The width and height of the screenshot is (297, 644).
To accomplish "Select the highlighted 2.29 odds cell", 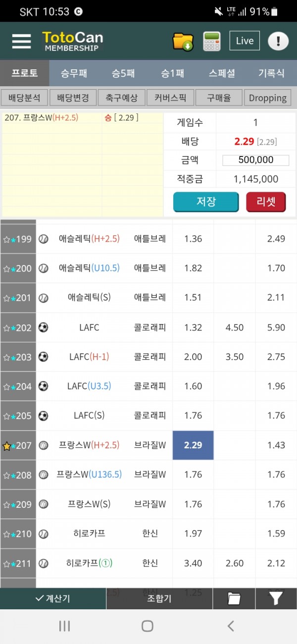I will point(193,445).
